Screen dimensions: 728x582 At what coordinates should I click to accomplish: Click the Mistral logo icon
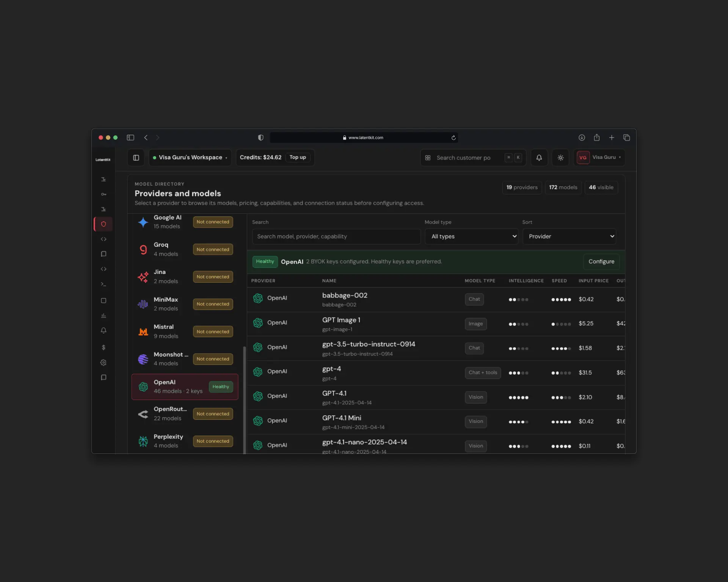(x=143, y=332)
